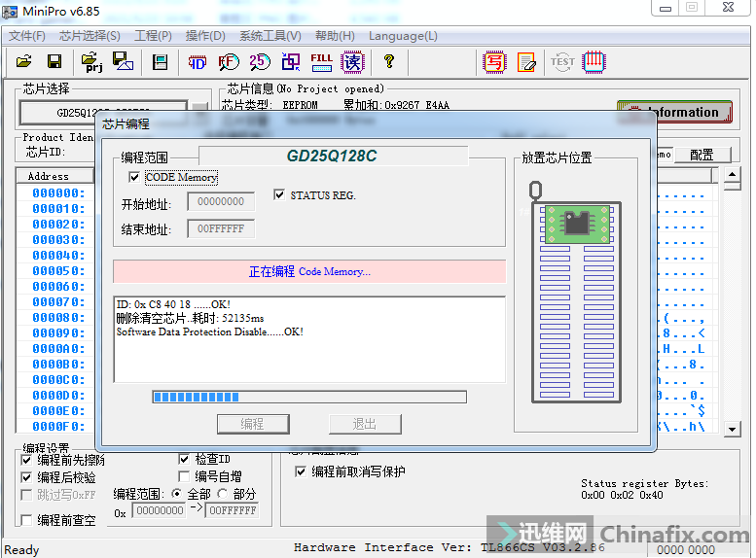The height and width of the screenshot is (558, 756).
Task: Toggle verify after programming checkbox (编程后校验)
Action: click(26, 477)
